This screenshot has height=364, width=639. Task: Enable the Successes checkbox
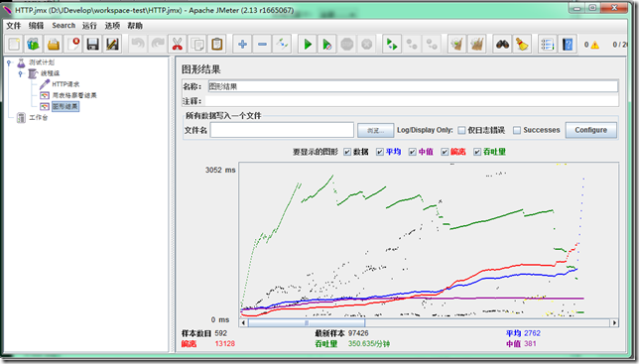tap(517, 130)
